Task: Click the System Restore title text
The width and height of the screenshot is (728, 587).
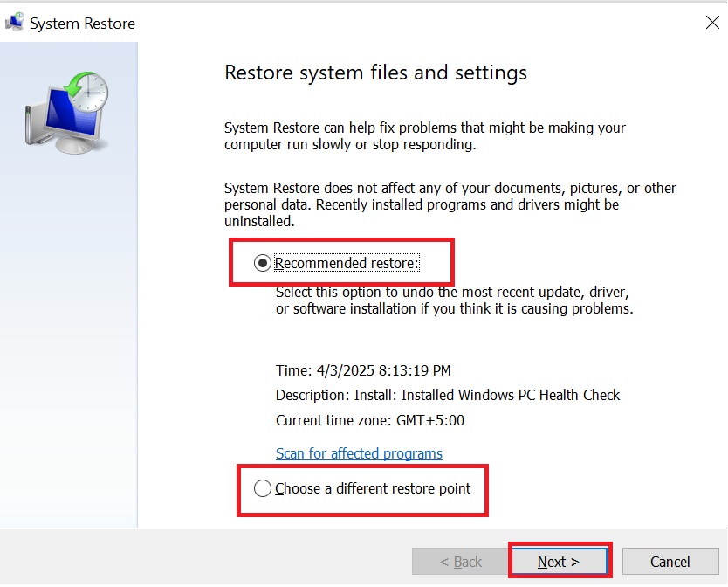Action: tap(84, 24)
